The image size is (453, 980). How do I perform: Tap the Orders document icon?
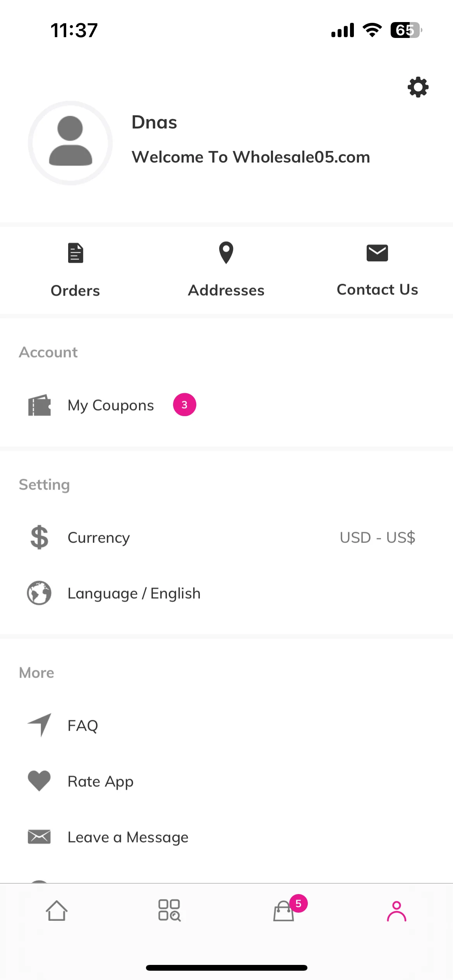pos(75,253)
